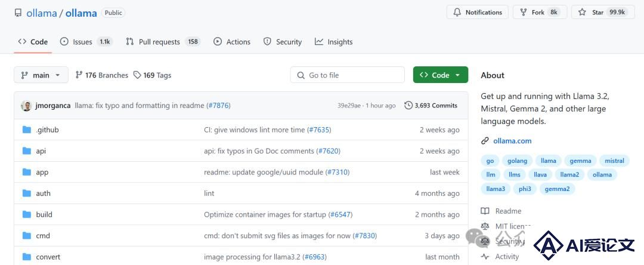Viewport: 644px width, 265px height.
Task: Select the phi3 topic tag
Action: [x=525, y=189]
